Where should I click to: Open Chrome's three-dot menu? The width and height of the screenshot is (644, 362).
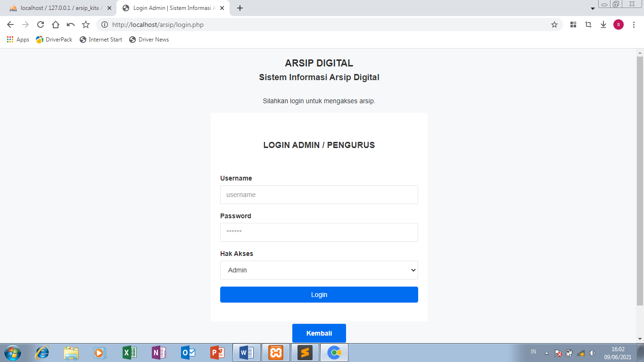[x=634, y=25]
